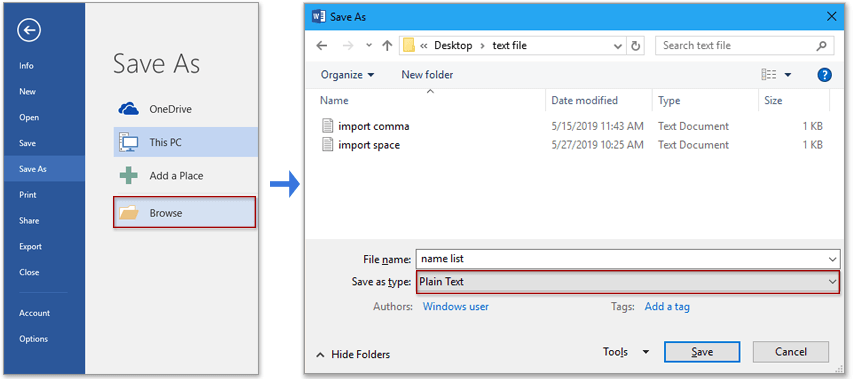Expand the address bar history dropdown
853x379 pixels.
tap(618, 46)
